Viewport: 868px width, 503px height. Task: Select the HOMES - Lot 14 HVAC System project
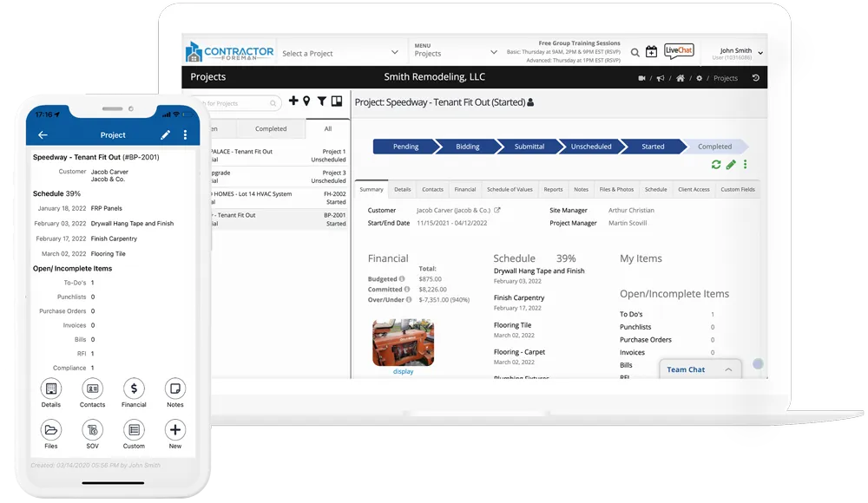point(280,198)
